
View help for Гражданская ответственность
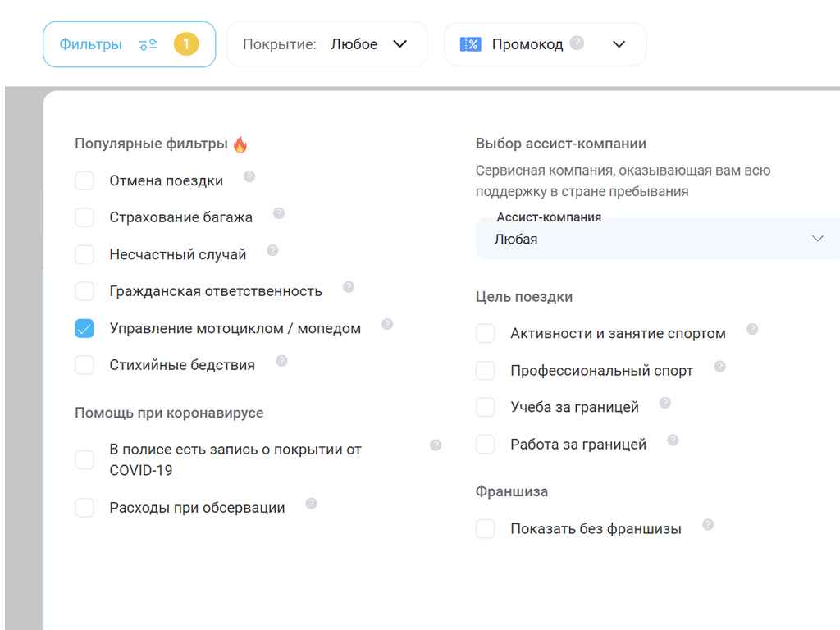point(348,286)
